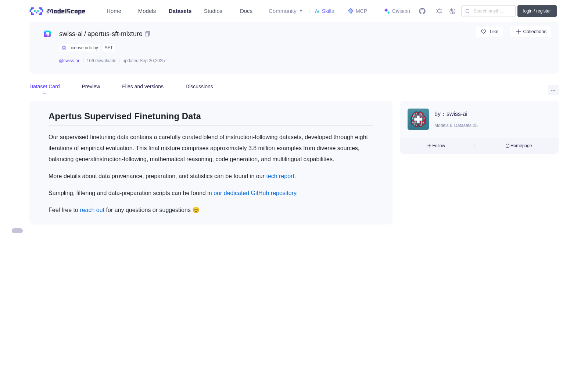The image size is (588, 368).
Task: Open Civision from the top bar
Action: coord(397,11)
